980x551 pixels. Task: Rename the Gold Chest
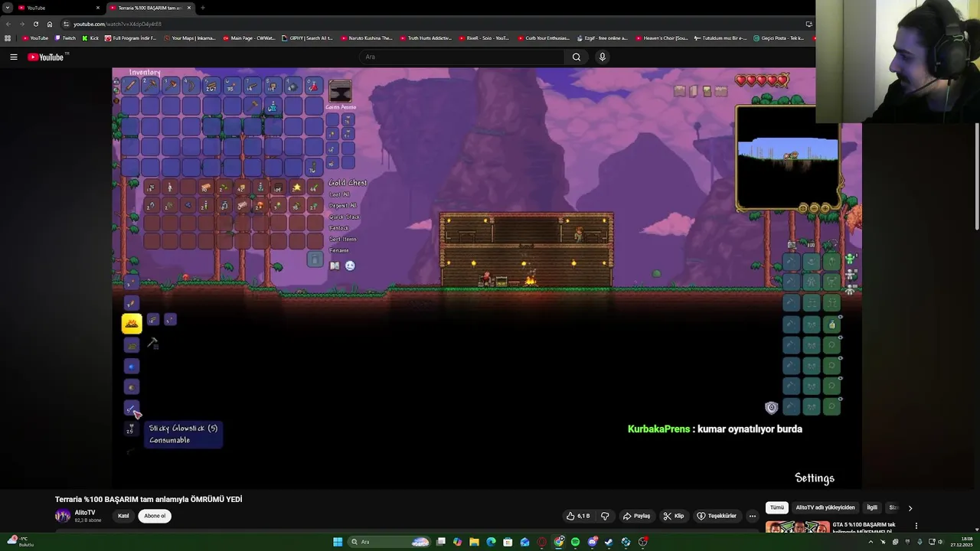coord(338,250)
